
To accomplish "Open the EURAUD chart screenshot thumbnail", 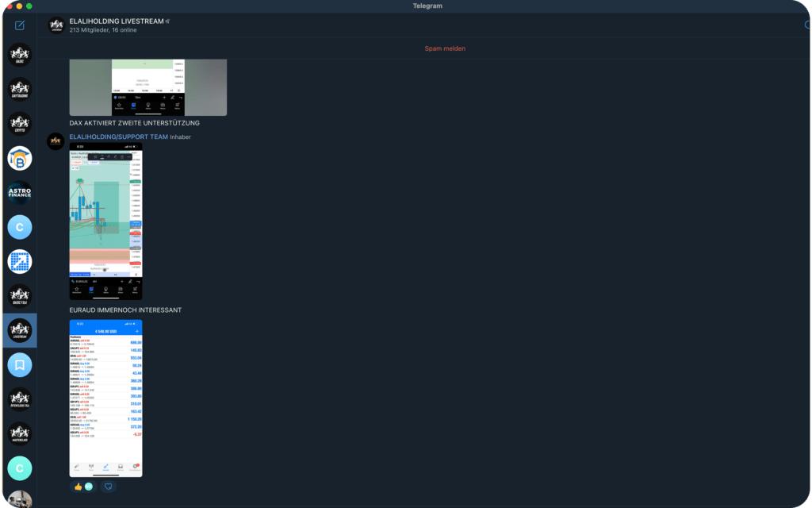I will (x=105, y=221).
